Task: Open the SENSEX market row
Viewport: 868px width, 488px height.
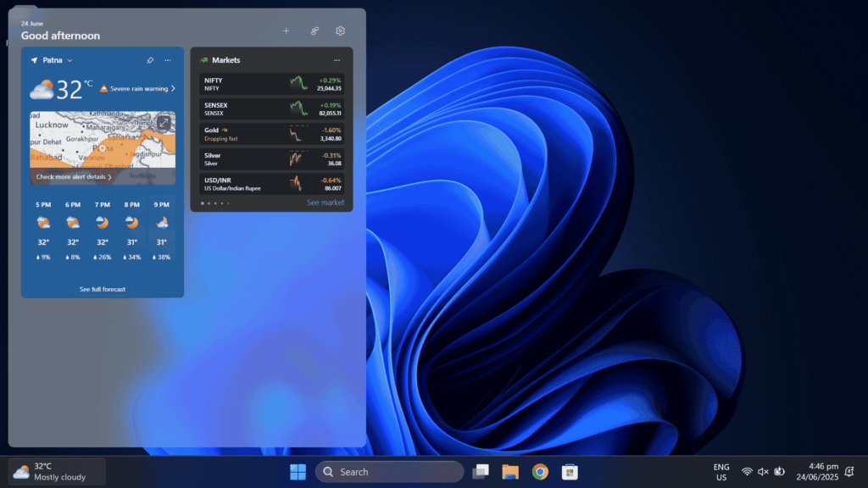Action: click(272, 109)
